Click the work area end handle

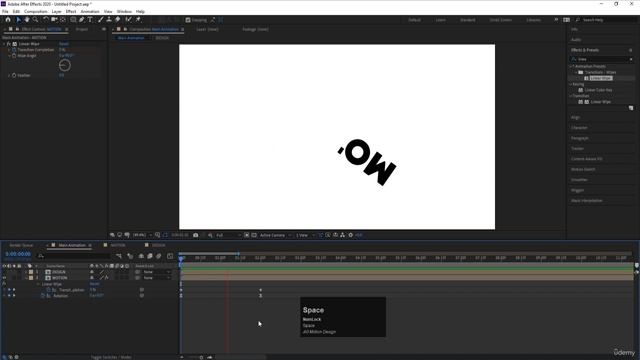point(238,253)
